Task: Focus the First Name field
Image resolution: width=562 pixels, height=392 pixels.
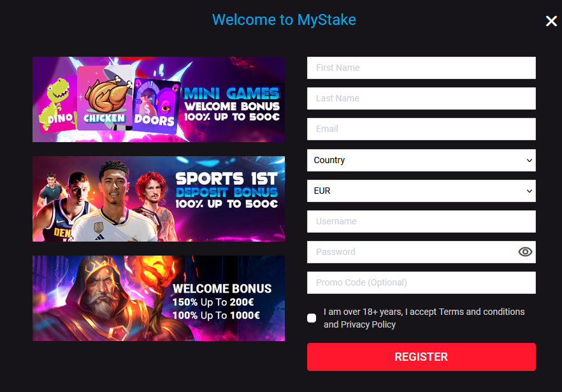Action: (421, 68)
